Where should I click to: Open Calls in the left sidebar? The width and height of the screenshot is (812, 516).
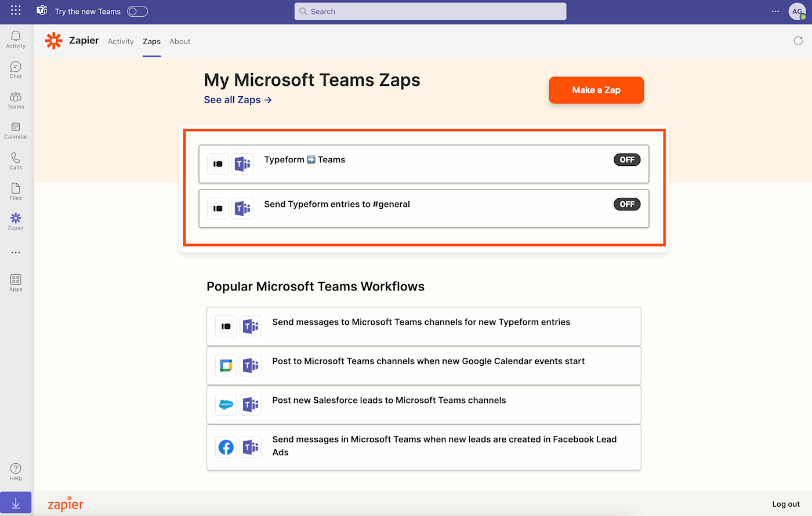[16, 161]
